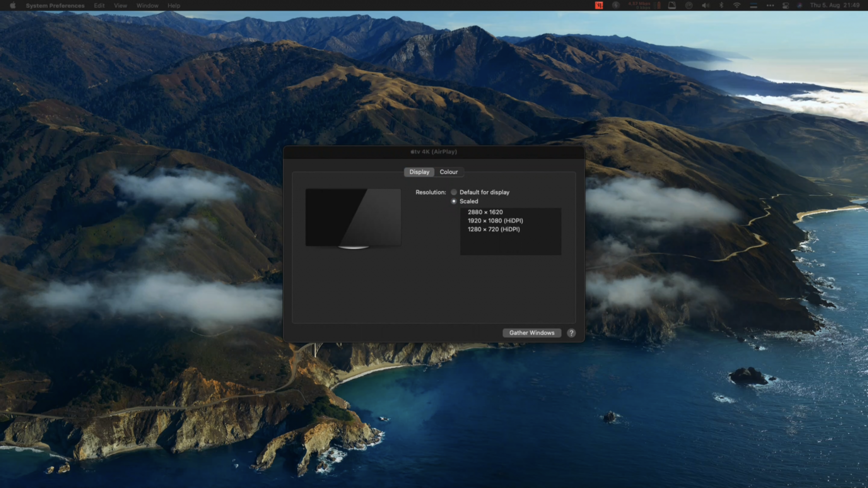868x488 pixels.
Task: Click the Apple menu icon
Action: 13,6
